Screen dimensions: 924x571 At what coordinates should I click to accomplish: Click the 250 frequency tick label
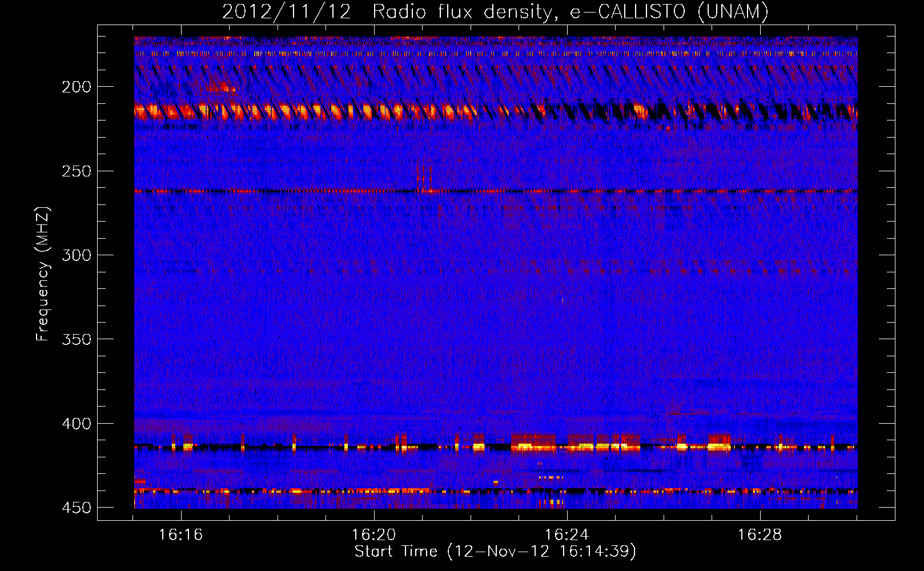pos(77,171)
